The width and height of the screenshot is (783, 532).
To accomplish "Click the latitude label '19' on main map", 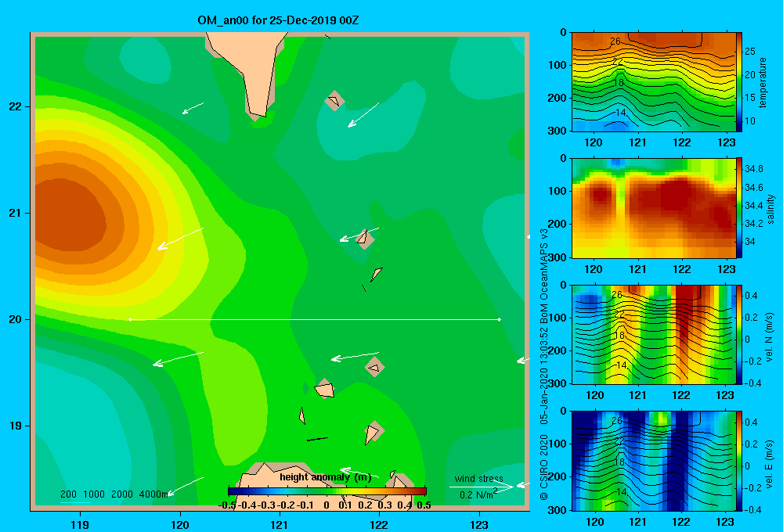I will (16, 426).
